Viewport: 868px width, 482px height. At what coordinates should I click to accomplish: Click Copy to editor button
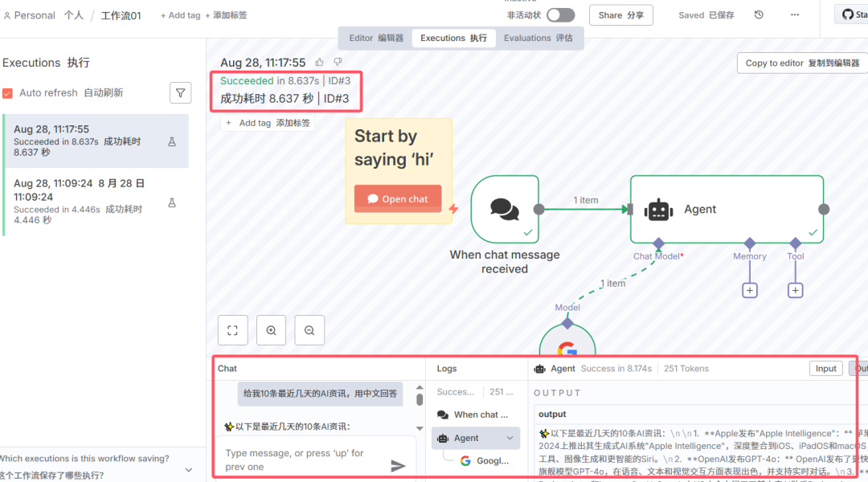(x=802, y=63)
